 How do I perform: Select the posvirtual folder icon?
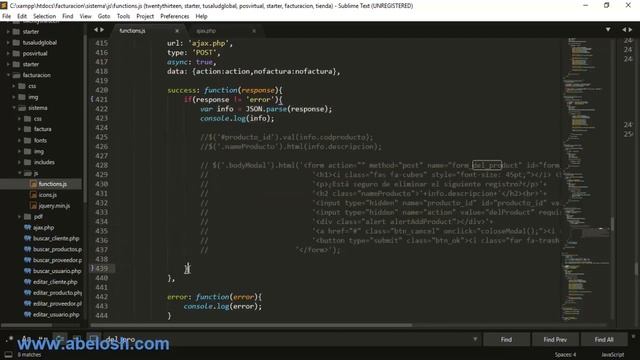point(16,53)
